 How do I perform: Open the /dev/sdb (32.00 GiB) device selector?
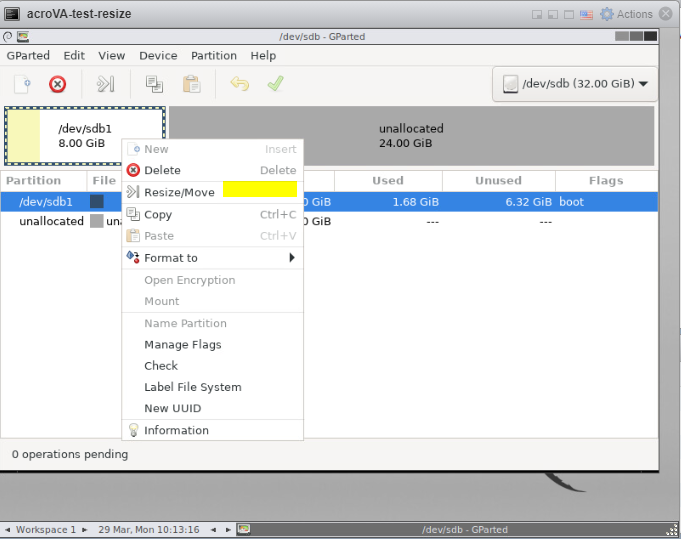coord(575,84)
